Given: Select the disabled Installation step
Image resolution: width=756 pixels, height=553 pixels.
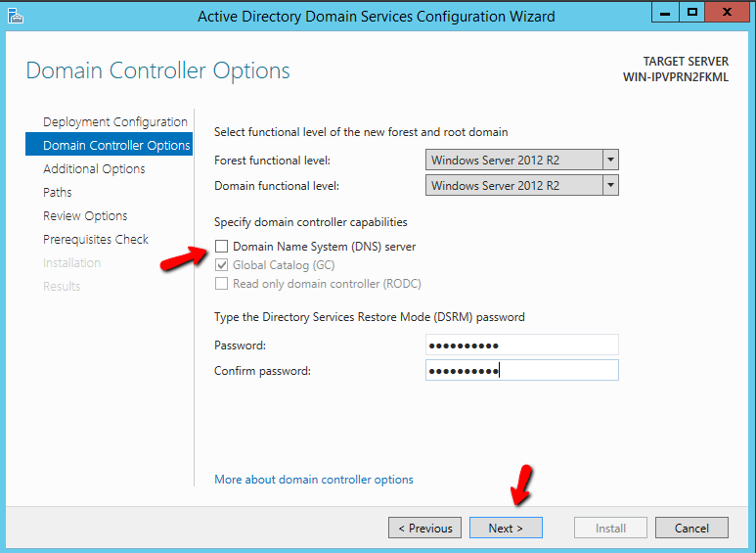Looking at the screenshot, I should click(x=71, y=263).
